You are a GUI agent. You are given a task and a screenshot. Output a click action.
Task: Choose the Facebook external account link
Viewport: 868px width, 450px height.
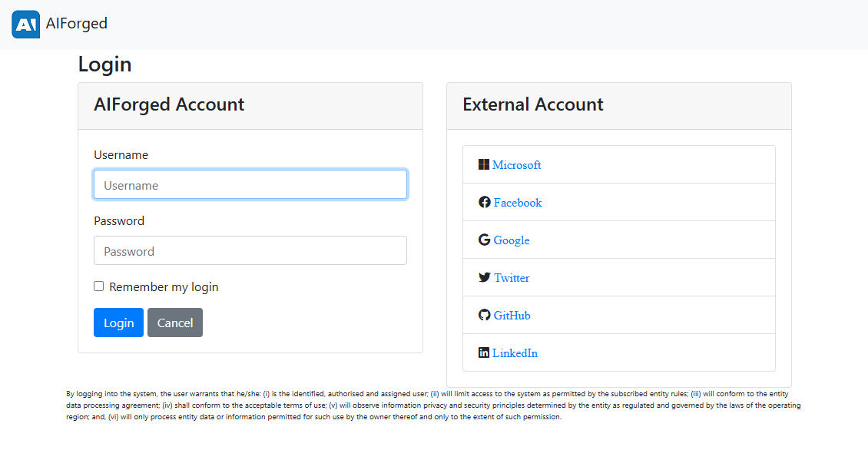point(518,203)
